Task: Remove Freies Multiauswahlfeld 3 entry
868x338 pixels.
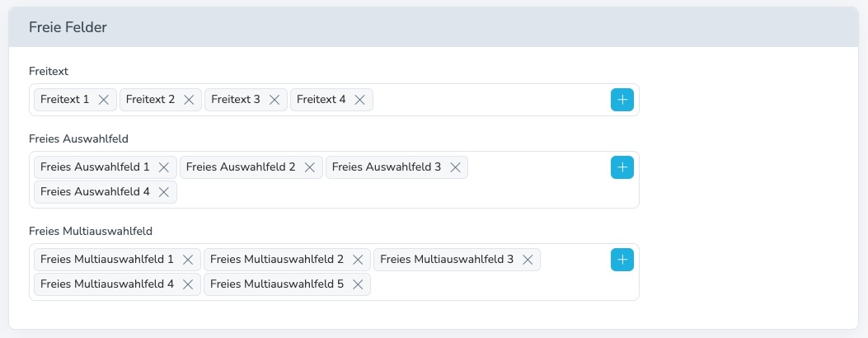Action: (x=528, y=260)
